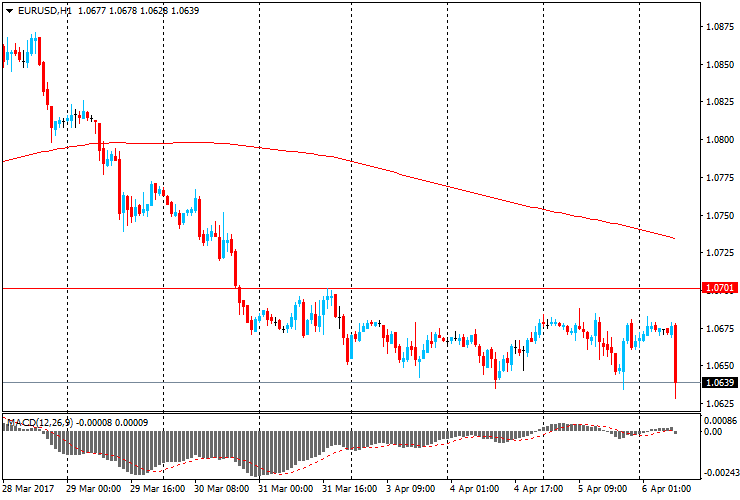Click the 28 Mar 2017 time label

(28, 489)
